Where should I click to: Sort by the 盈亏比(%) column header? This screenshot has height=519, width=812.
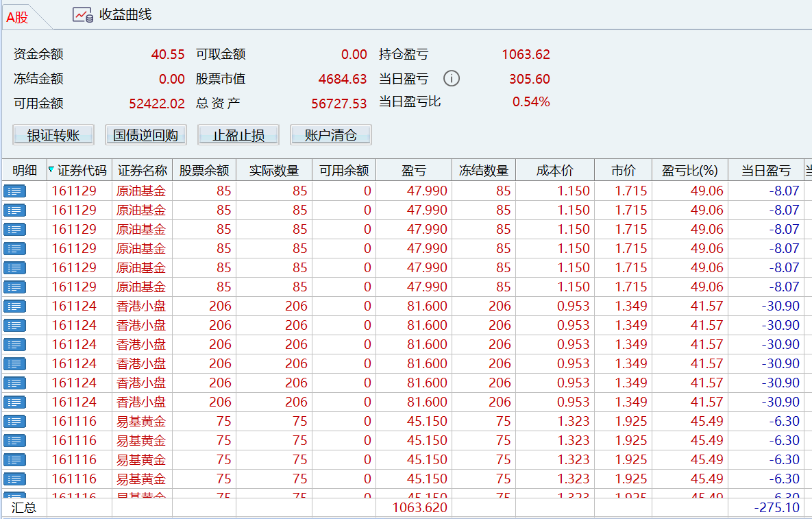click(690, 171)
